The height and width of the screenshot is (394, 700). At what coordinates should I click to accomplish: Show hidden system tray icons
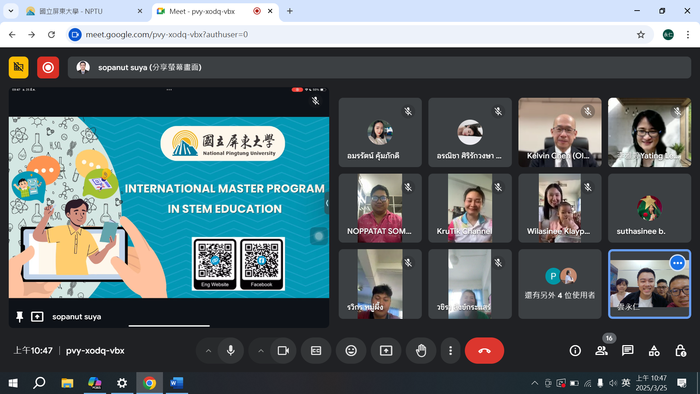[534, 383]
